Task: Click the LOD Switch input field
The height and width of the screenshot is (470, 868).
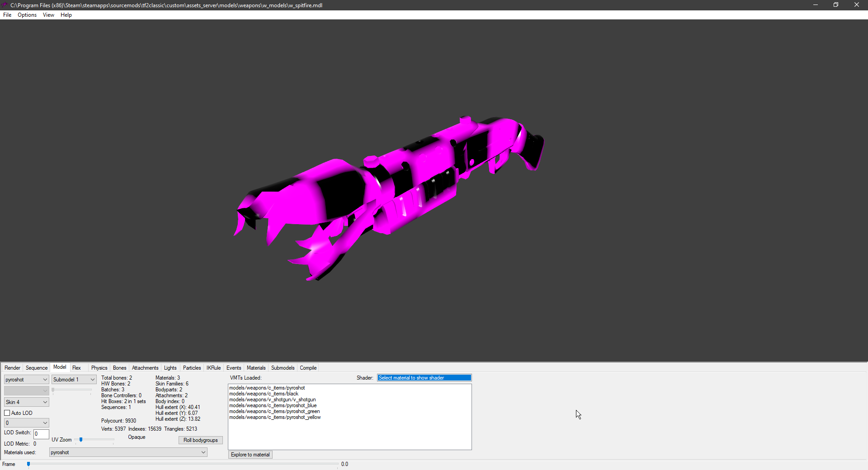Action: tap(41, 434)
